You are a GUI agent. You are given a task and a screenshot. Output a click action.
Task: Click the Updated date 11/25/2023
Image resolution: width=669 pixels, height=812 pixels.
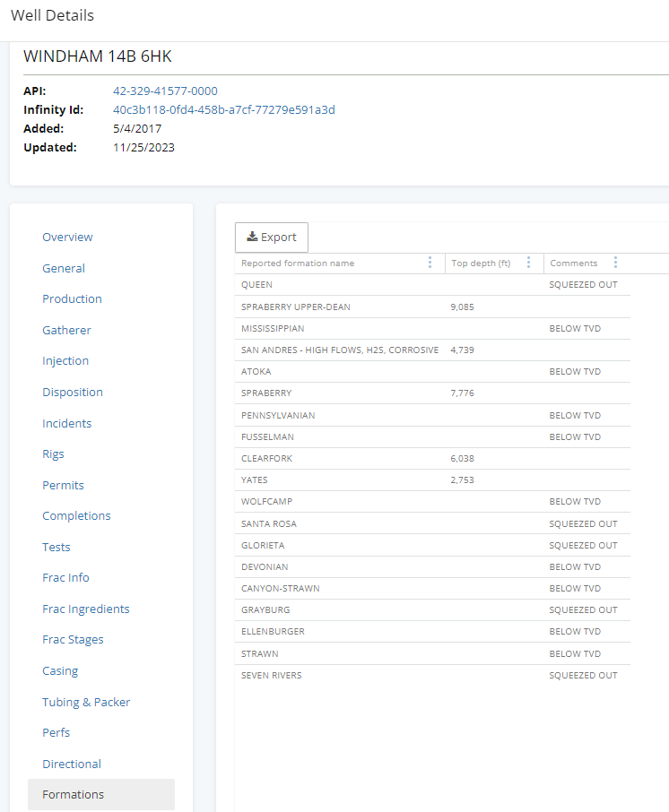(x=144, y=148)
